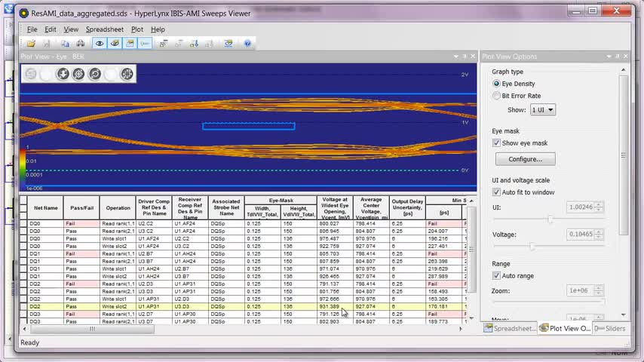The width and height of the screenshot is (644, 362).
Task: Click the rotate/refresh circular plot icon
Action: [x=95, y=74]
